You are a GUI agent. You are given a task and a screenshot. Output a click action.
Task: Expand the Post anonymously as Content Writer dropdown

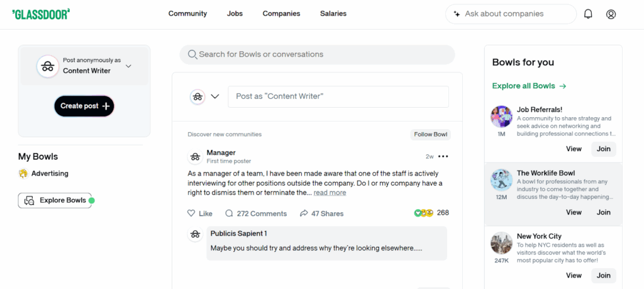(128, 65)
